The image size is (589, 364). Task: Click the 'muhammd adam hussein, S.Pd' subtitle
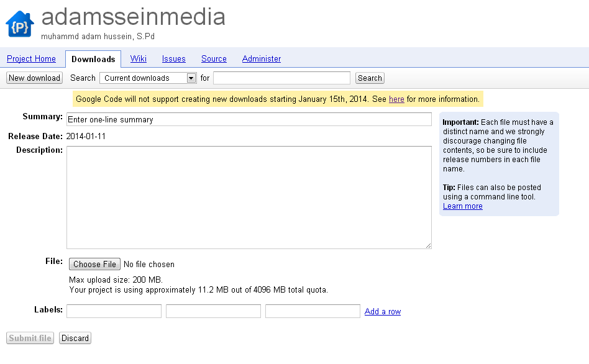[x=98, y=37]
